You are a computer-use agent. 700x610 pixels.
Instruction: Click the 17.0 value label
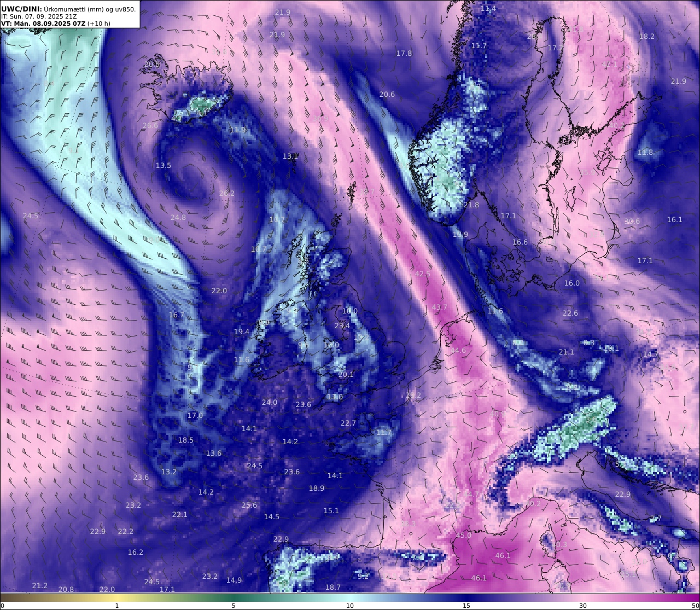coord(195,415)
